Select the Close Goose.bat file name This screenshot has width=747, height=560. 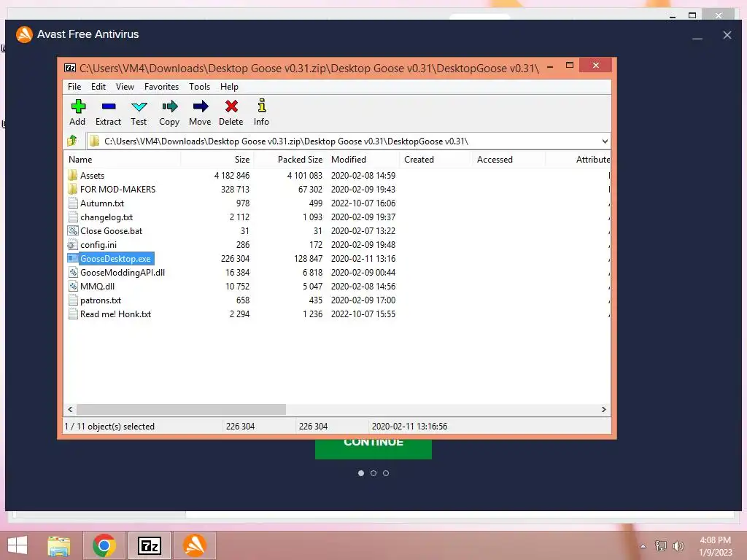(x=112, y=230)
